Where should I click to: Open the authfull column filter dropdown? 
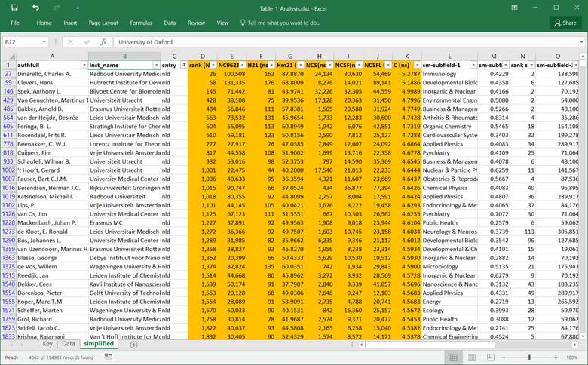click(84, 66)
